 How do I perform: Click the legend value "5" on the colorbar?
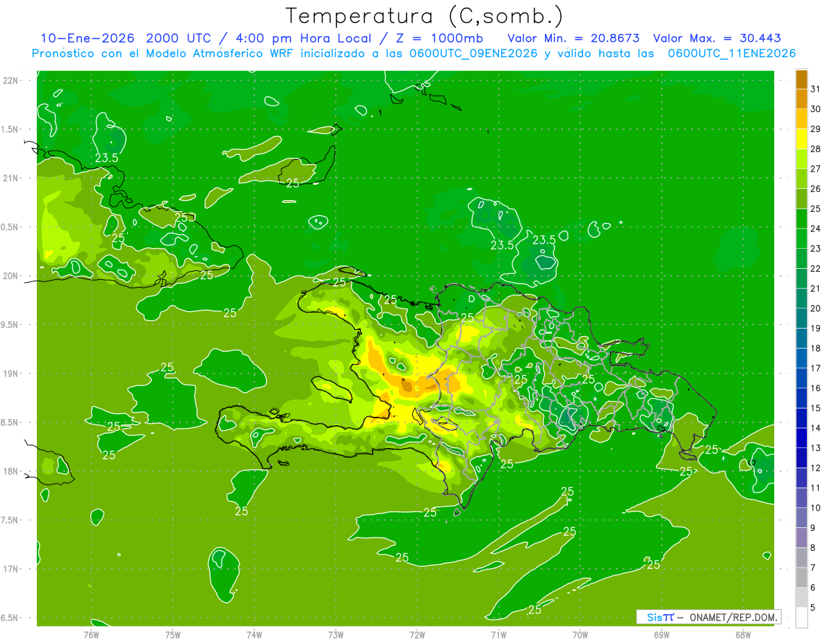coord(814,607)
